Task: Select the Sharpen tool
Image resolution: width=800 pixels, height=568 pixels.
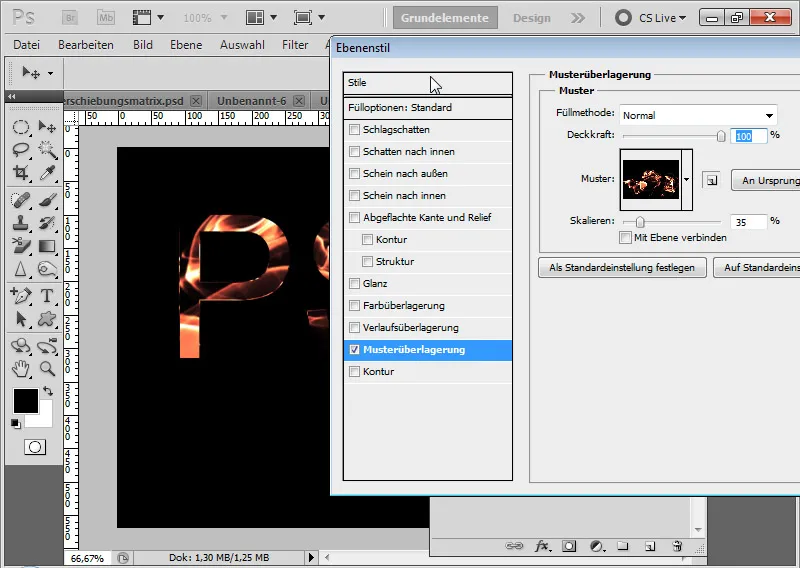Action: click(20, 269)
